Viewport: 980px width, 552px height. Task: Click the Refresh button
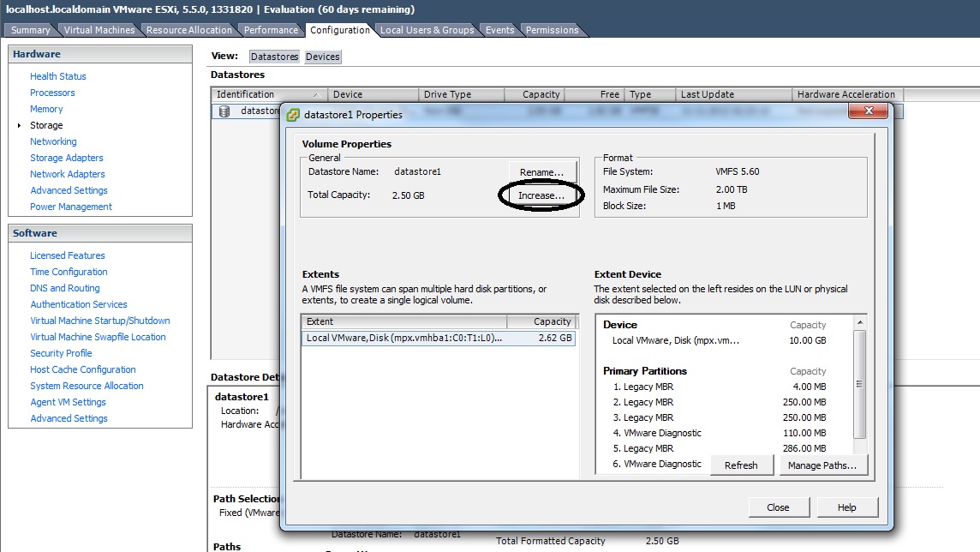(x=741, y=465)
